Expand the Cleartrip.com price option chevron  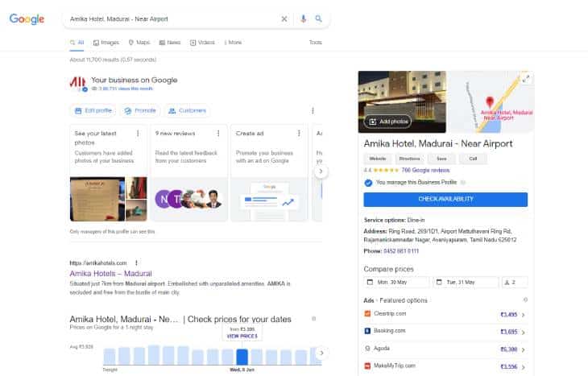tap(523, 315)
